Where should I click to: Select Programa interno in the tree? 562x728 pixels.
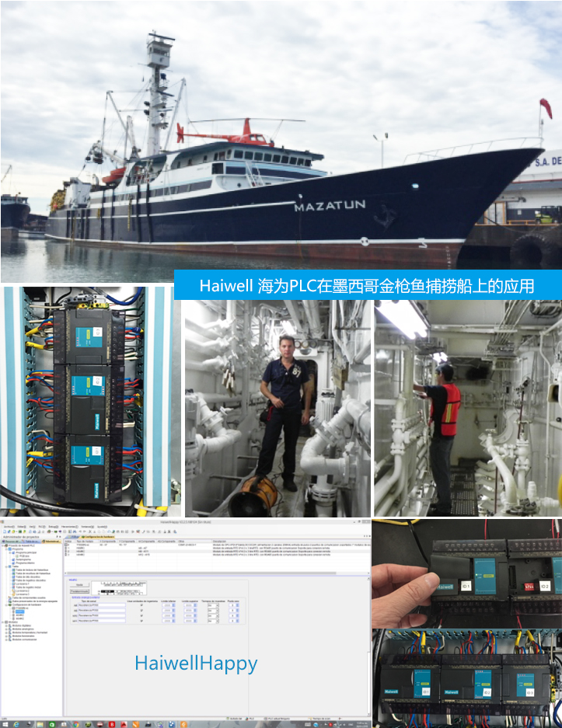tap(25, 563)
